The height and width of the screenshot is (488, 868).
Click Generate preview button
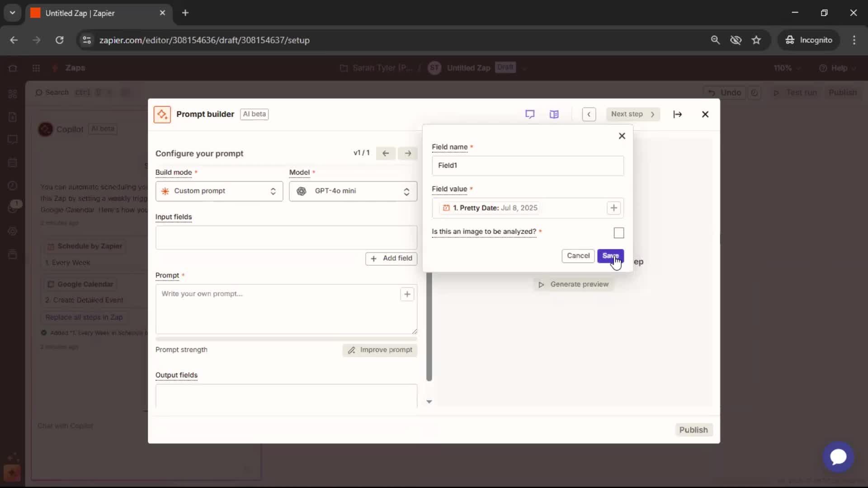click(573, 284)
